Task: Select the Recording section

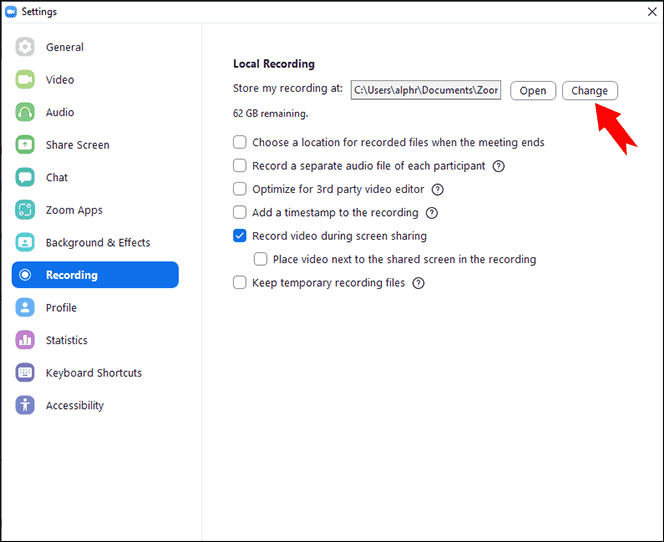Action: 95,275
